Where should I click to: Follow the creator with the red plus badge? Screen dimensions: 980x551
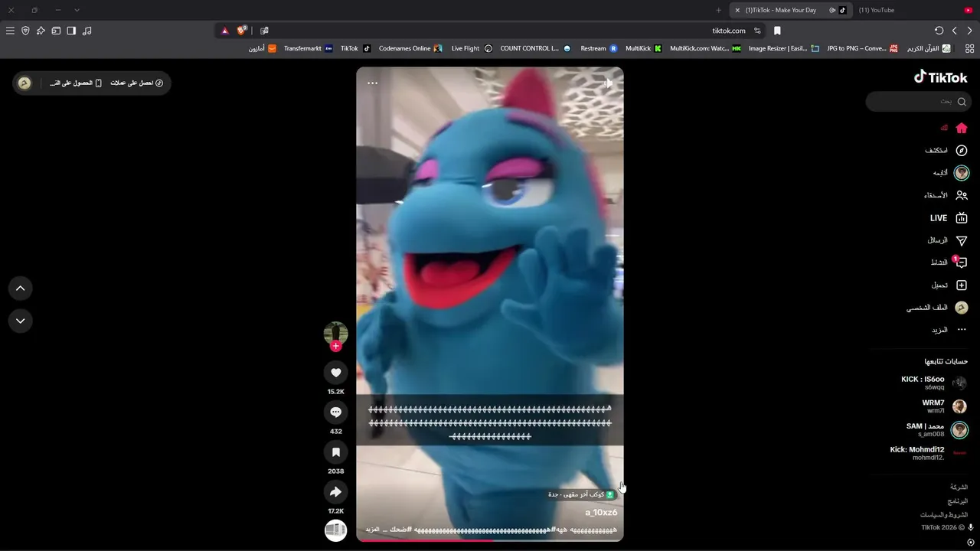coord(335,346)
